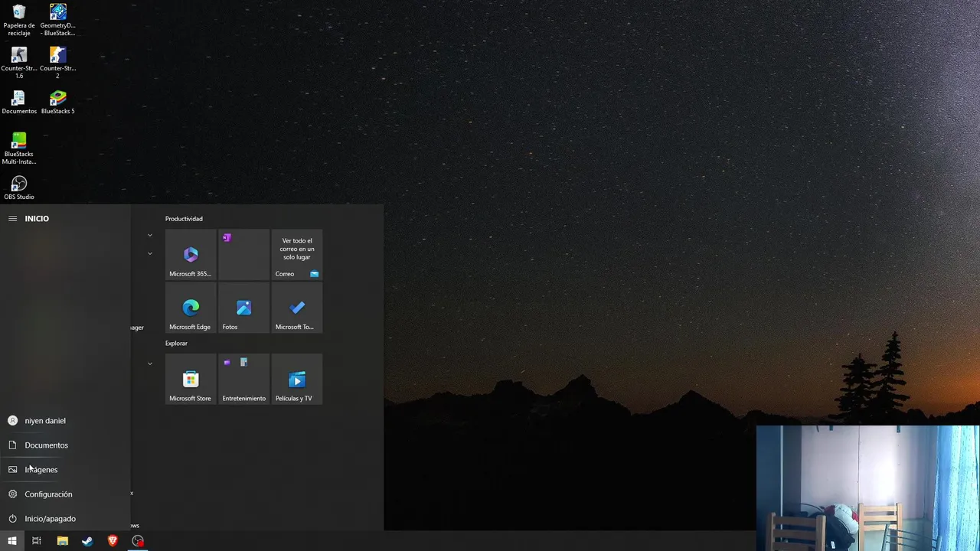The width and height of the screenshot is (980, 551).
Task: Open the Correo mail tile
Action: coord(297,254)
